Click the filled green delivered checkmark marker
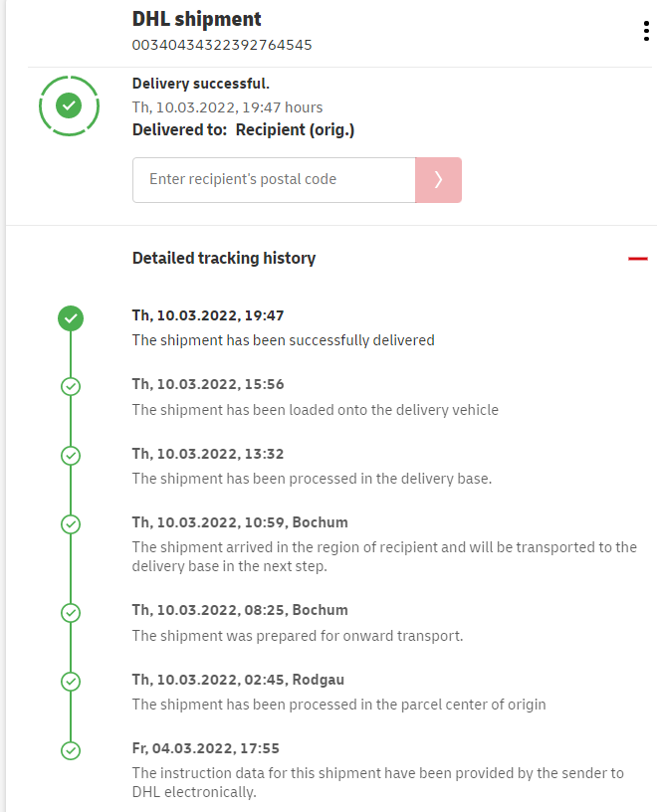 point(71,318)
